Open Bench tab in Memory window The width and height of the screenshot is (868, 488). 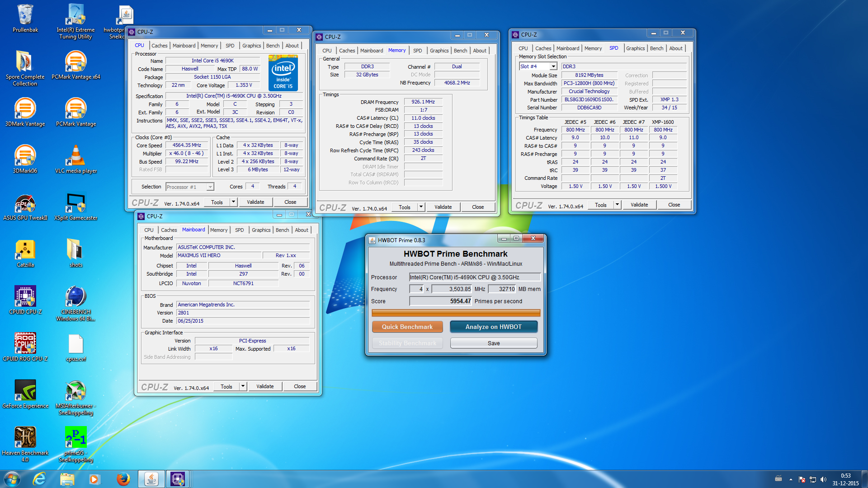point(460,51)
